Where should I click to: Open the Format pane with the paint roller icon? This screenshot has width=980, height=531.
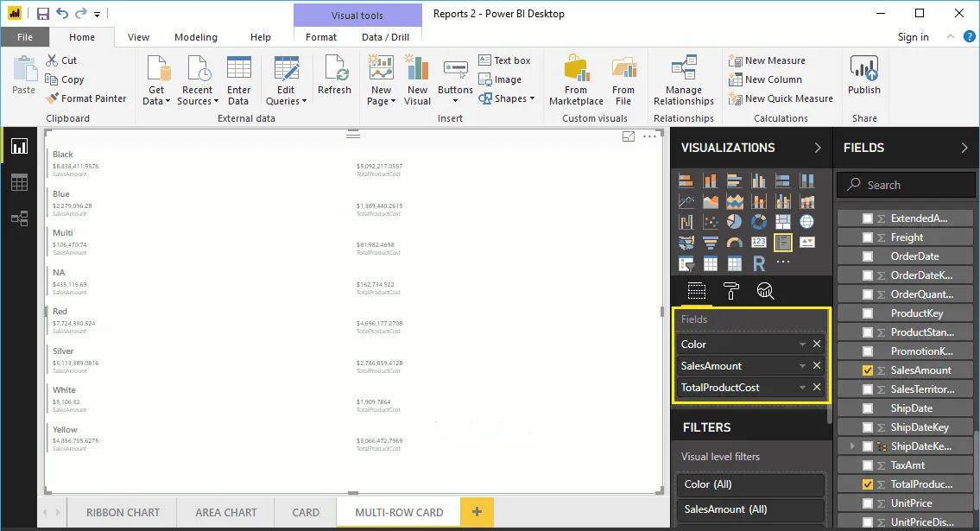(x=730, y=291)
